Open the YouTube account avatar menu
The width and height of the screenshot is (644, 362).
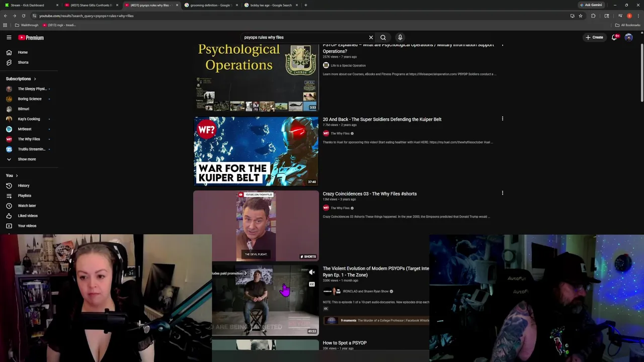[x=628, y=37]
